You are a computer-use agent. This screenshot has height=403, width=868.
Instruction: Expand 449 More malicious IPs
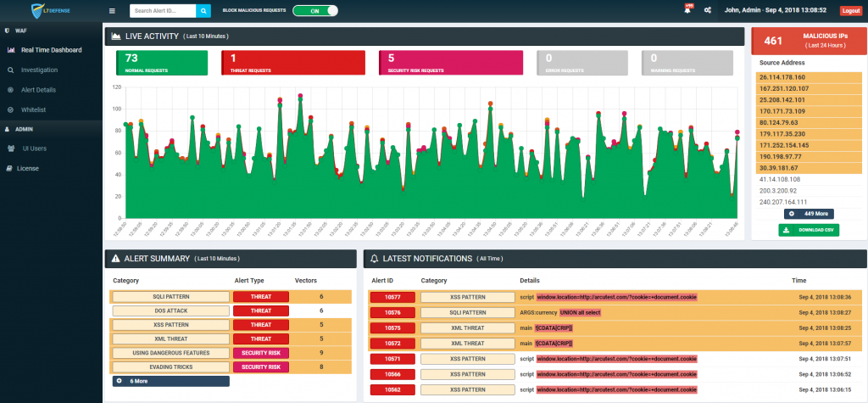(x=809, y=214)
